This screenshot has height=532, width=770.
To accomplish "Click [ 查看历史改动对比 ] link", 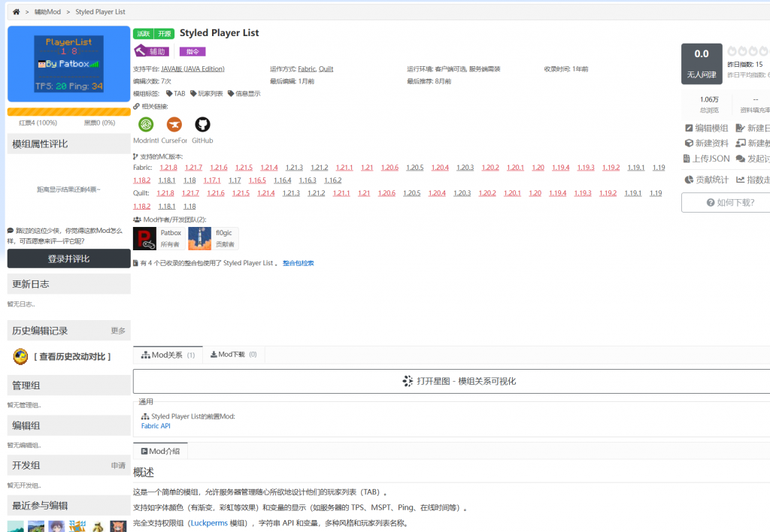I will click(x=73, y=357).
